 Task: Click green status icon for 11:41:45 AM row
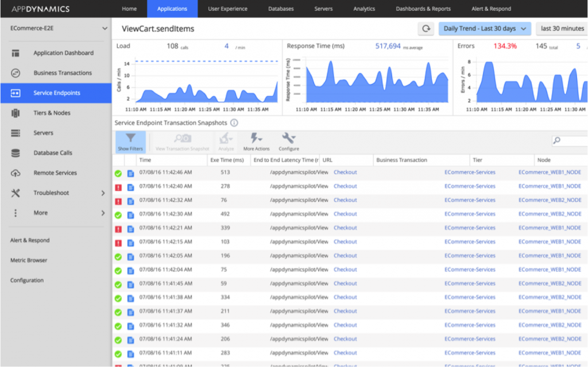(118, 285)
